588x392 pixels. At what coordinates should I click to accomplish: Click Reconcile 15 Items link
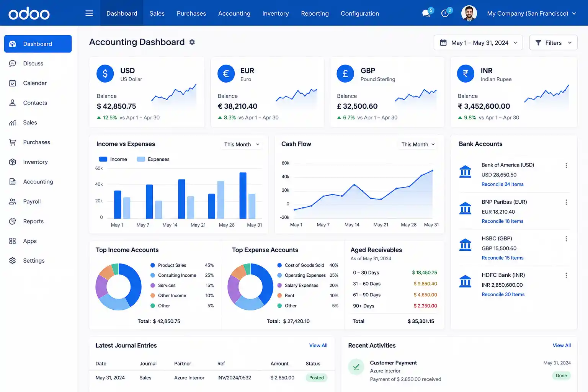pos(503,258)
